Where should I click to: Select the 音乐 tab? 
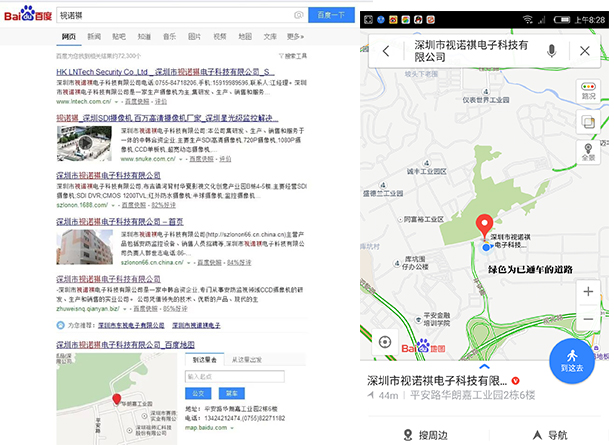pyautogui.click(x=170, y=36)
